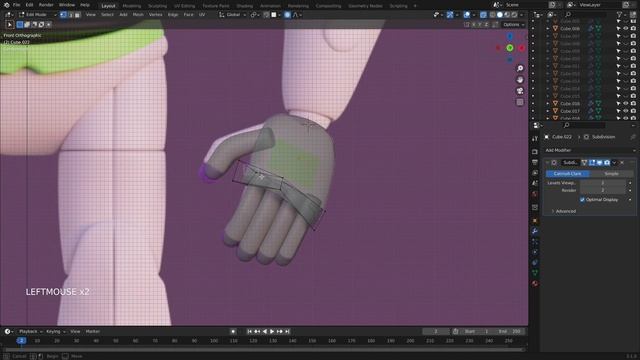Toggle modifier show in render

(x=607, y=162)
